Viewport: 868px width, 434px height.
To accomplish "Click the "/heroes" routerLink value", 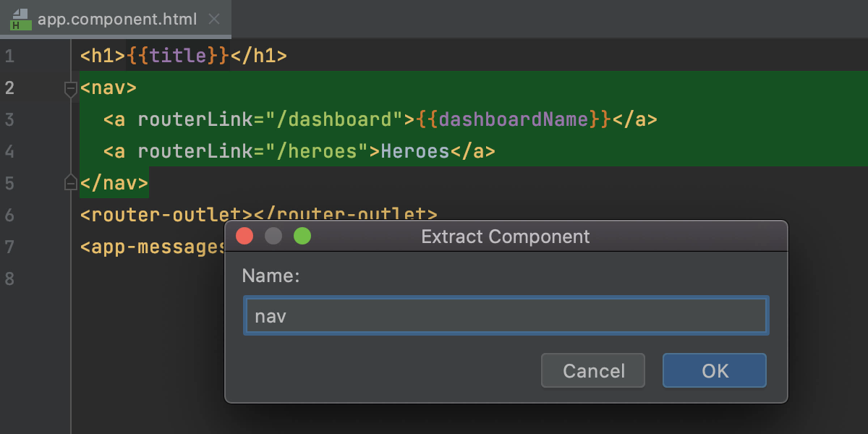I will (317, 151).
